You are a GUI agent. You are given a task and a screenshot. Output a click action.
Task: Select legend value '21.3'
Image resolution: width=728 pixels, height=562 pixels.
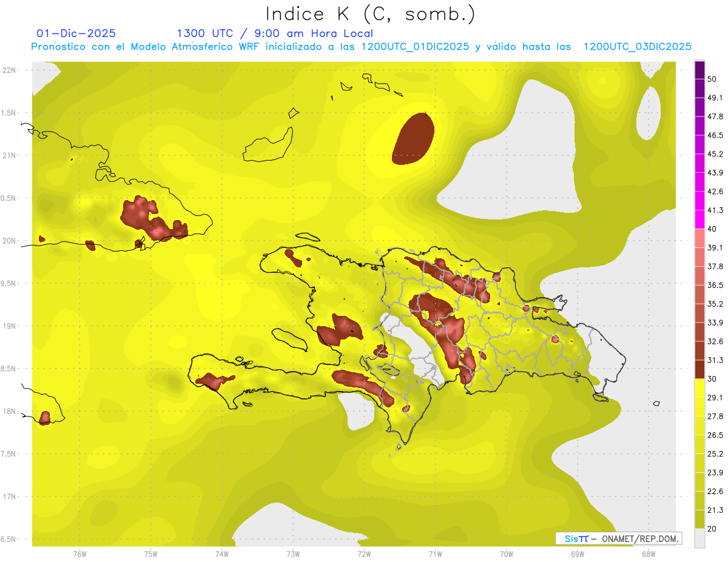(x=715, y=510)
